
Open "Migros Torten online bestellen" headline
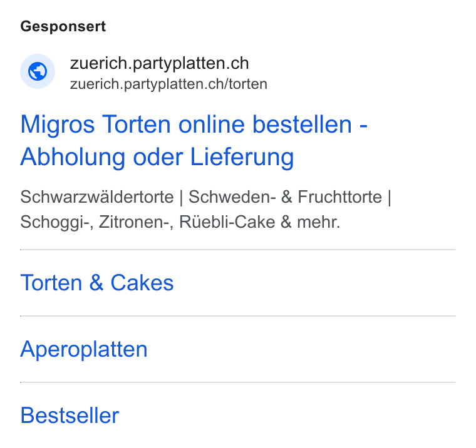pos(186,125)
